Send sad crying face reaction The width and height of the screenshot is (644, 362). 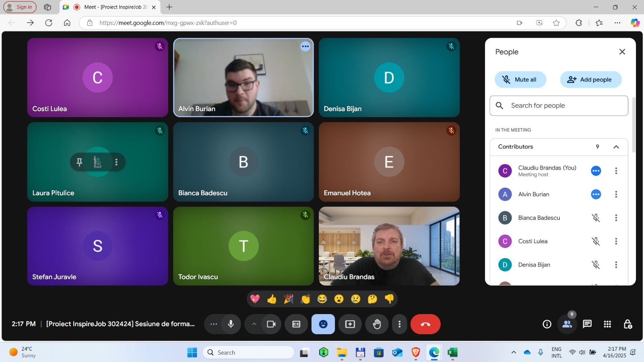356,299
